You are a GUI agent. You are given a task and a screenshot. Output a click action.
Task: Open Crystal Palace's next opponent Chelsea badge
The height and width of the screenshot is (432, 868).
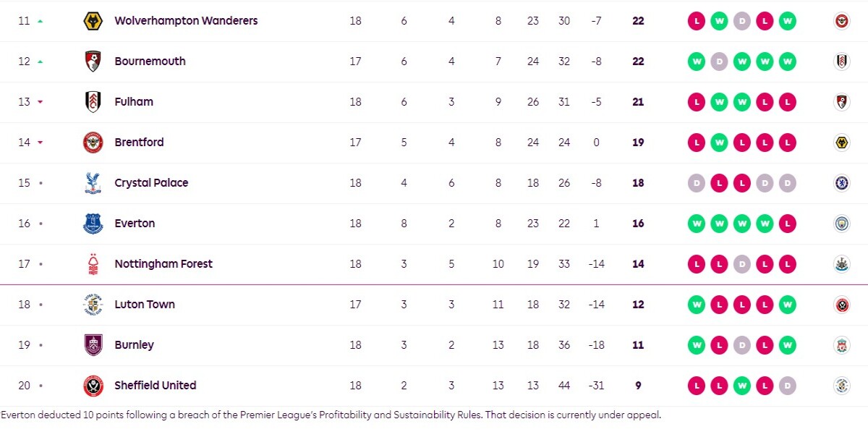tap(841, 183)
